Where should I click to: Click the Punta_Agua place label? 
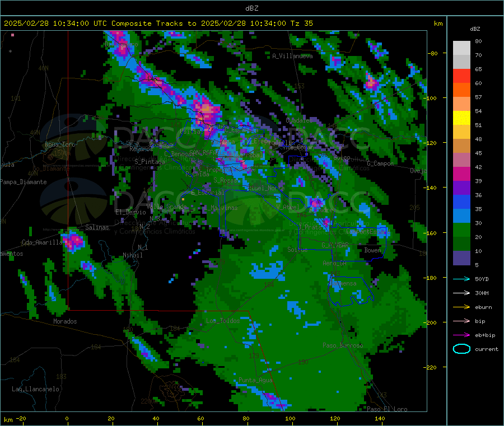tap(255, 380)
